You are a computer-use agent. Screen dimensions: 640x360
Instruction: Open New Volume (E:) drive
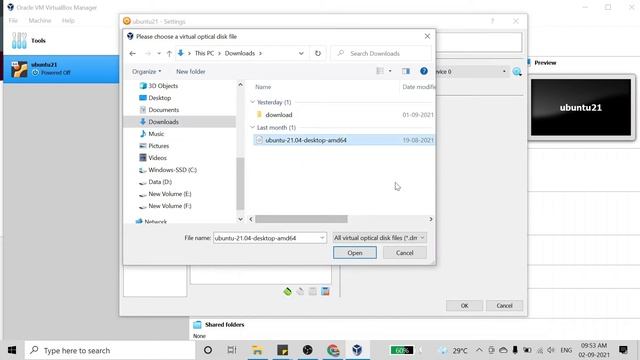(169, 194)
